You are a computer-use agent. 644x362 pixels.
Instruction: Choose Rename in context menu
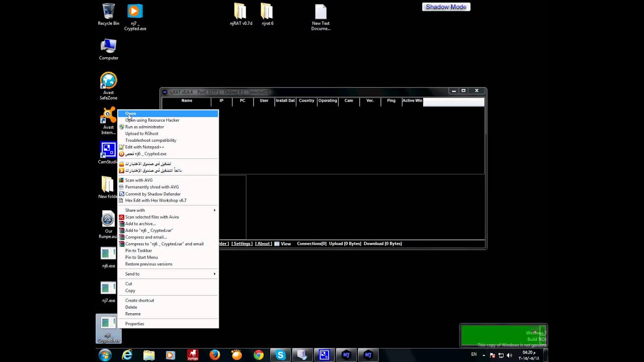tap(168, 314)
